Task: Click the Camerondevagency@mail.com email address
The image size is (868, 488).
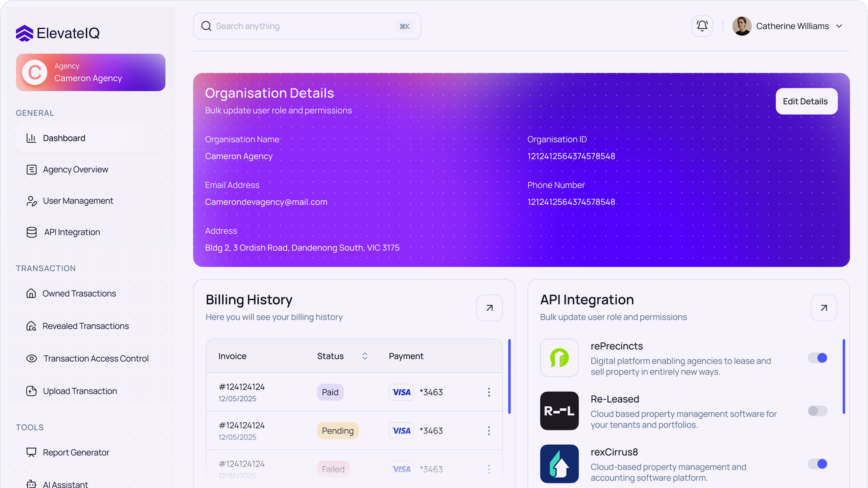Action: 266,202
